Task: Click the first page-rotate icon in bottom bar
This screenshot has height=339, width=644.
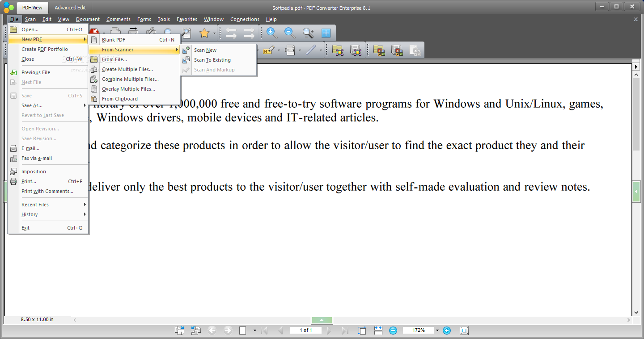Action: coord(180,331)
